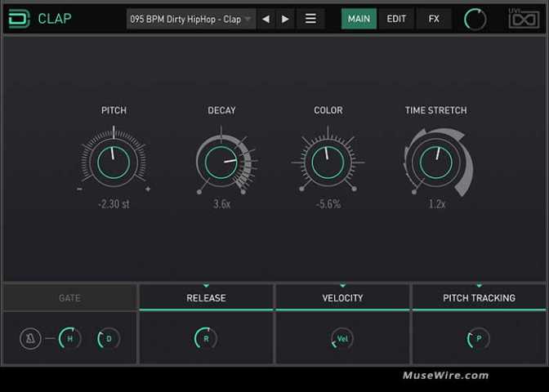Click the UVI logo icon
Screen dimensions: 549x392
click(524, 18)
